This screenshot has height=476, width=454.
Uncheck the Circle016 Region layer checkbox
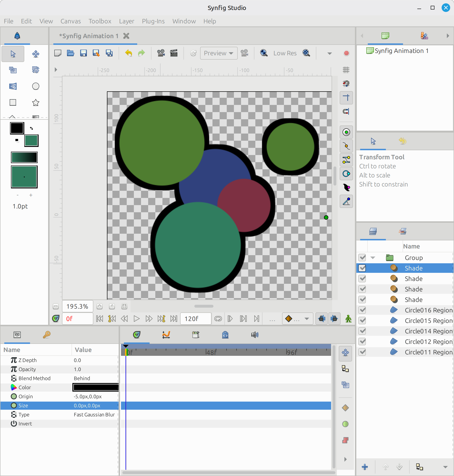click(362, 310)
